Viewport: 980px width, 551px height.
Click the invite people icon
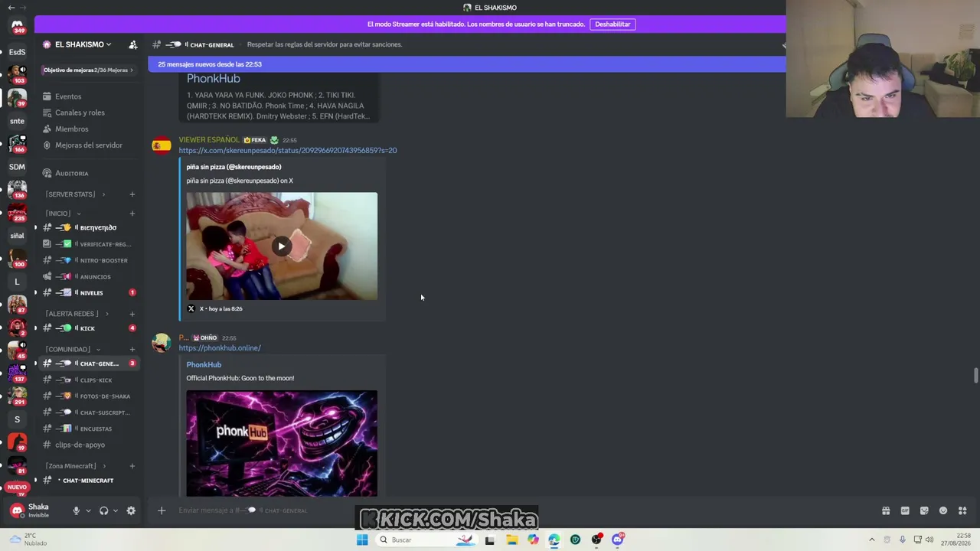point(132,44)
